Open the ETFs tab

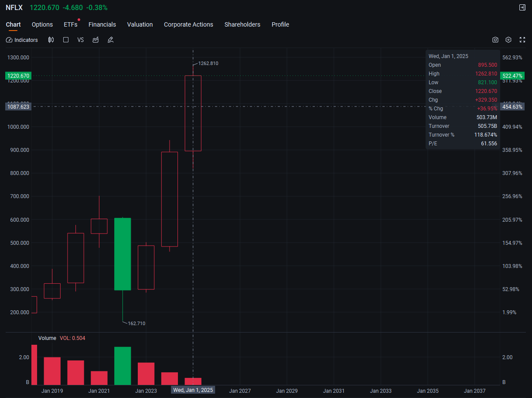click(x=71, y=24)
